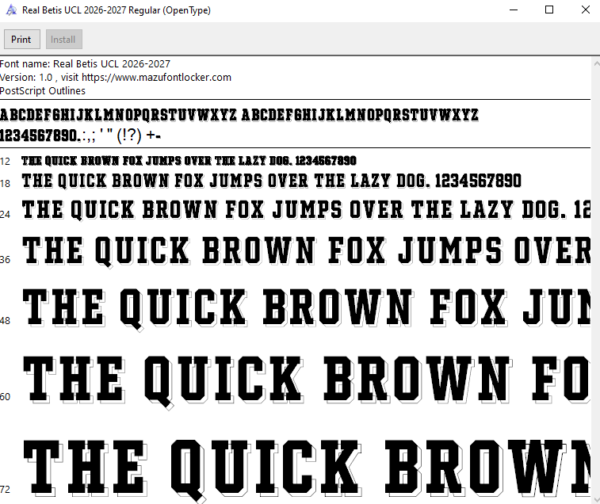Click the PostScript Outlines text

[42, 91]
